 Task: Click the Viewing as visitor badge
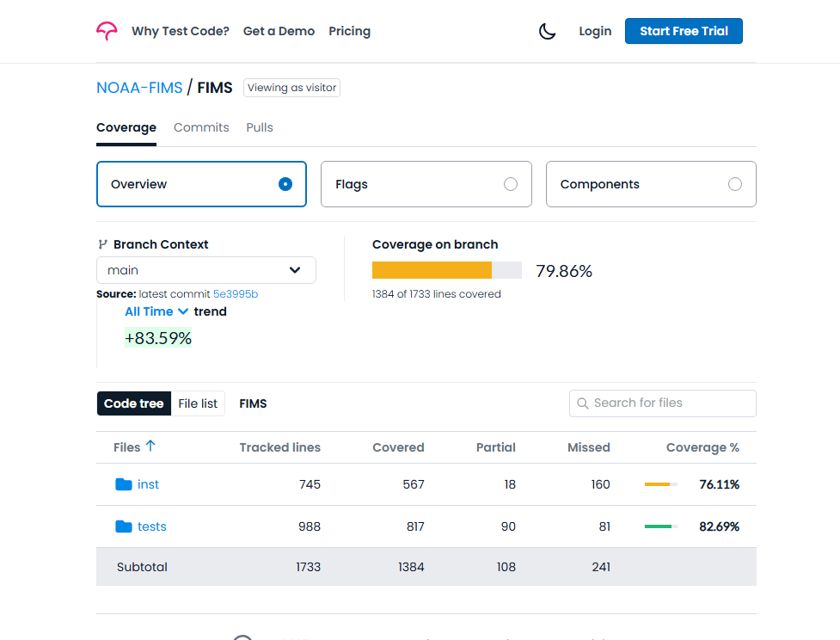click(292, 88)
